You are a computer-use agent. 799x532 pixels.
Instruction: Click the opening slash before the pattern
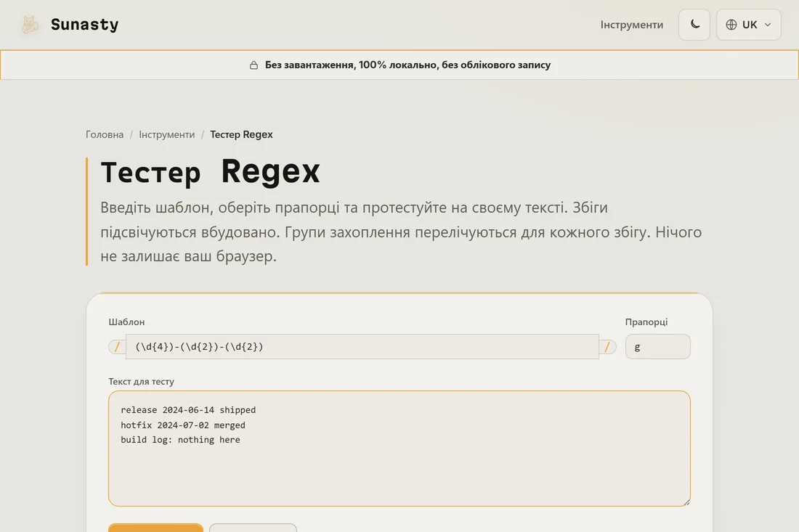coord(117,347)
